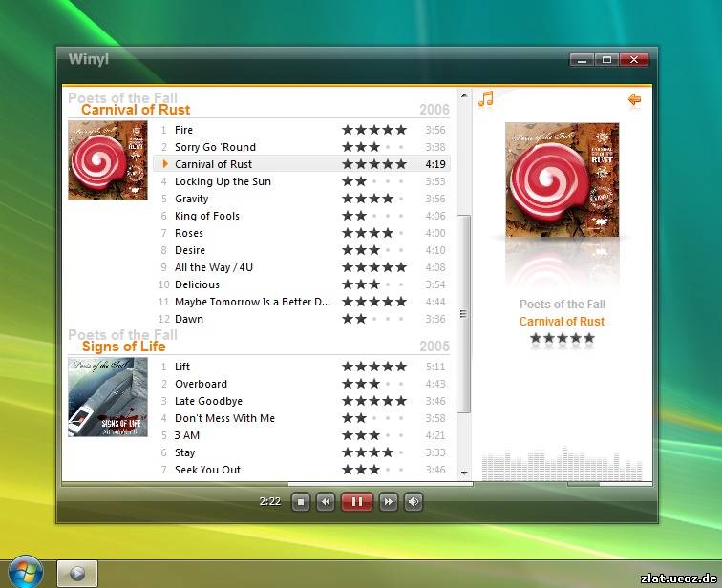Click the large album cover in right panel
722x588 pixels.
(x=563, y=179)
